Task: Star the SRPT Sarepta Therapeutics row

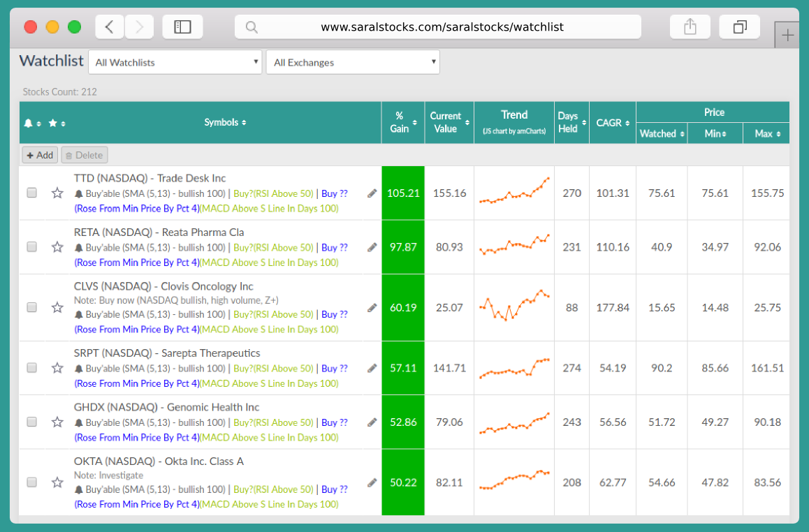Action: pyautogui.click(x=57, y=368)
